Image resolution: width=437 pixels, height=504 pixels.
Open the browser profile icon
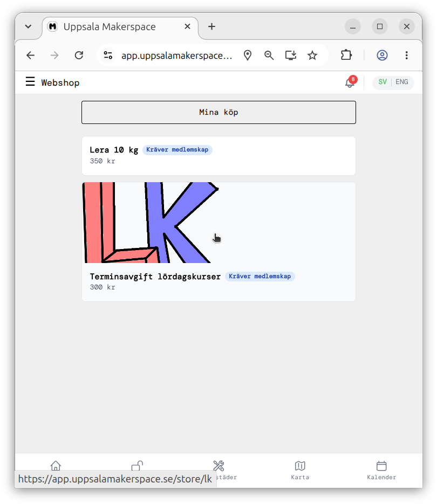point(382,56)
